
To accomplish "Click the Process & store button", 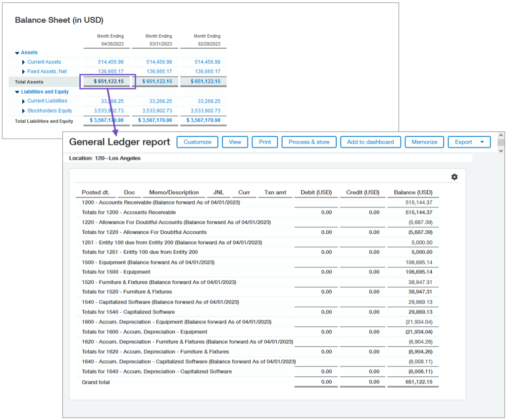I will click(x=308, y=142).
